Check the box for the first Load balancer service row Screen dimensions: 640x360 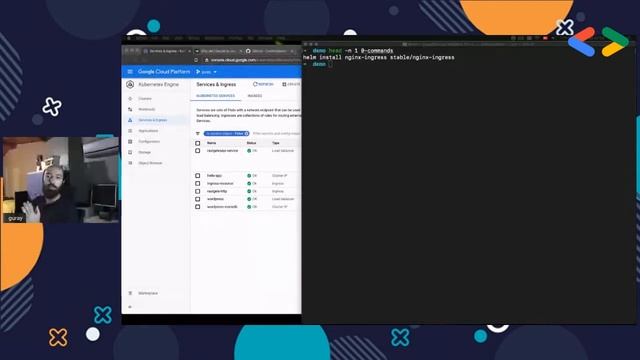coord(198,151)
